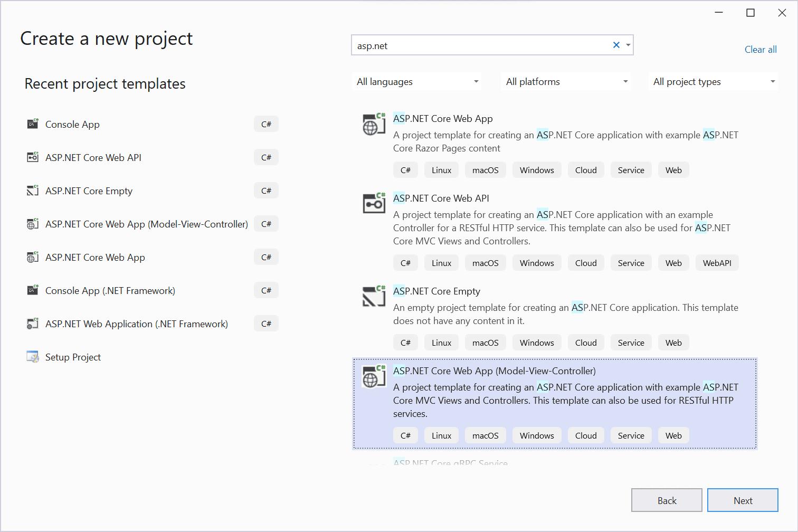Open the All project types dropdown

[712, 81]
